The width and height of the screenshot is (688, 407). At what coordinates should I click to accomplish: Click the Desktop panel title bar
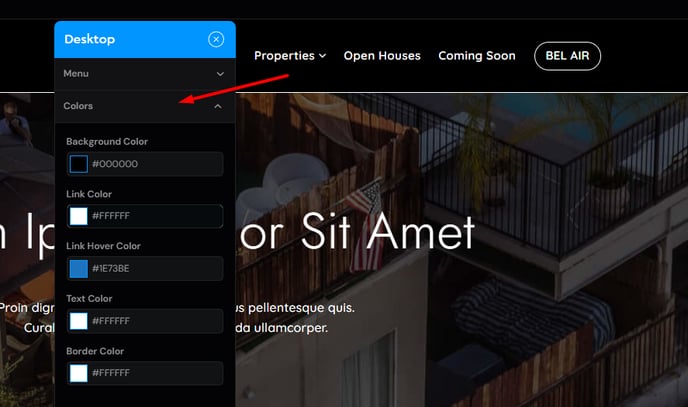point(145,39)
